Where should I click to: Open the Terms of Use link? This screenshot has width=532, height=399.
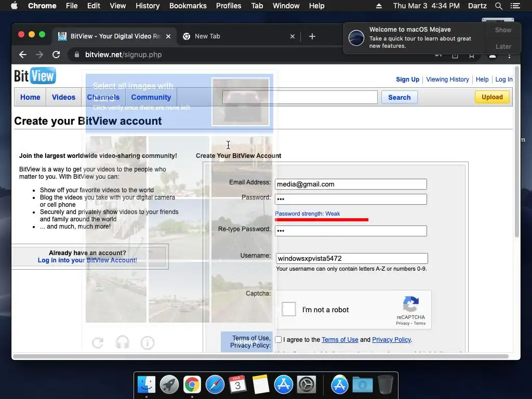340,340
